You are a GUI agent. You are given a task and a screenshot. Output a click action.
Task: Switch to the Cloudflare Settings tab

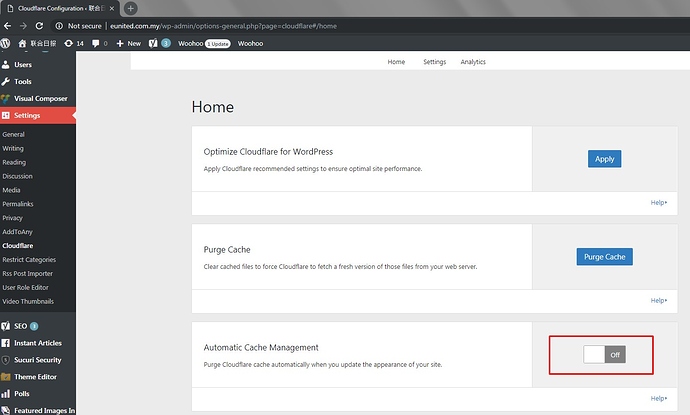click(x=435, y=62)
